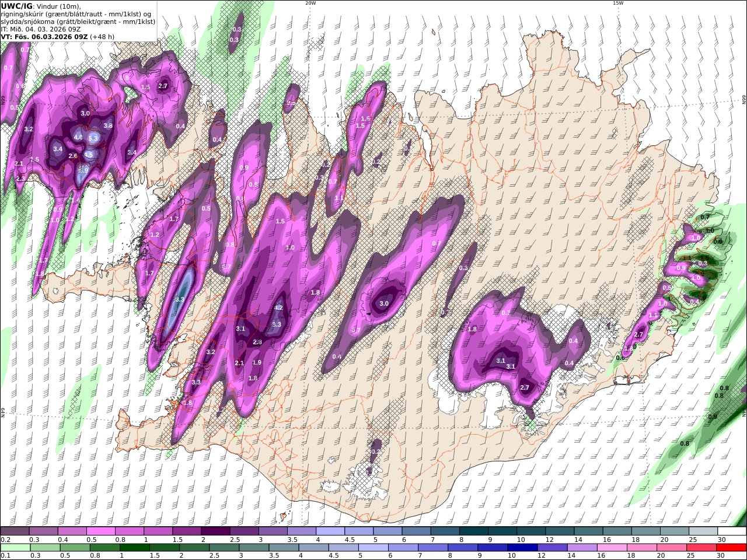Viewport: 747px width, 560px height.
Task: Click the upper legend swatch labeled 0.5
Action: pos(100,531)
